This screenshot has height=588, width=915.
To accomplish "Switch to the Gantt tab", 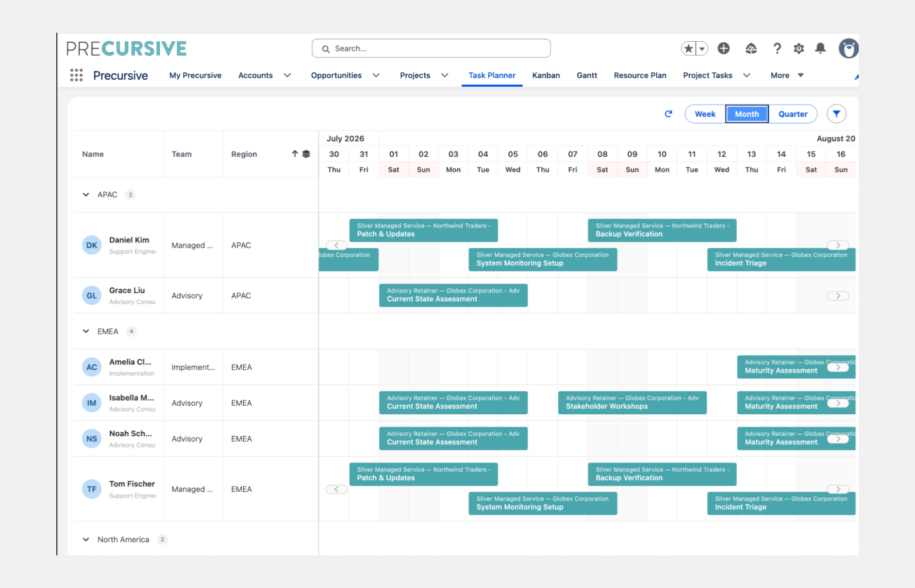I will coord(587,75).
